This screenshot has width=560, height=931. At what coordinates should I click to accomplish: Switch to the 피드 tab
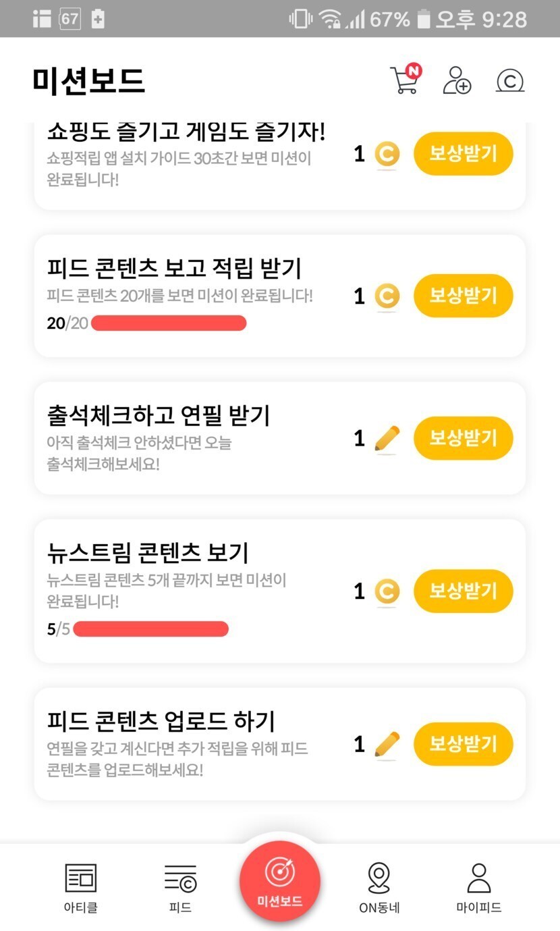[x=180, y=887]
